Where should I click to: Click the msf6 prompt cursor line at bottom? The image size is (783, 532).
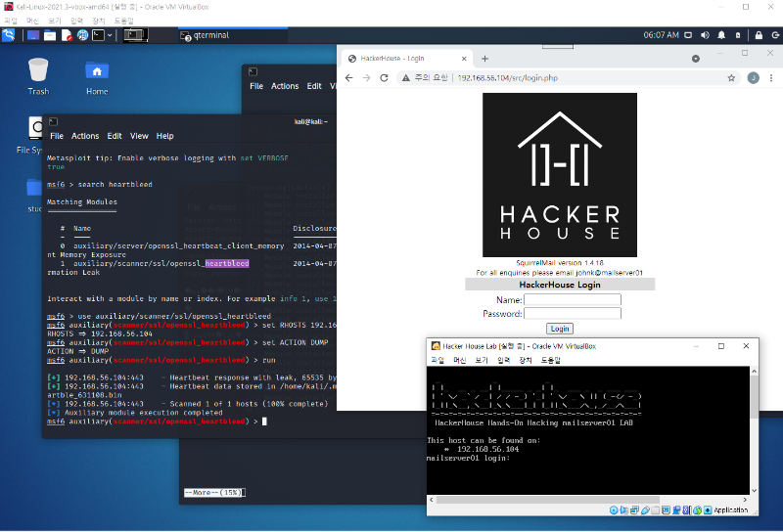(x=157, y=421)
